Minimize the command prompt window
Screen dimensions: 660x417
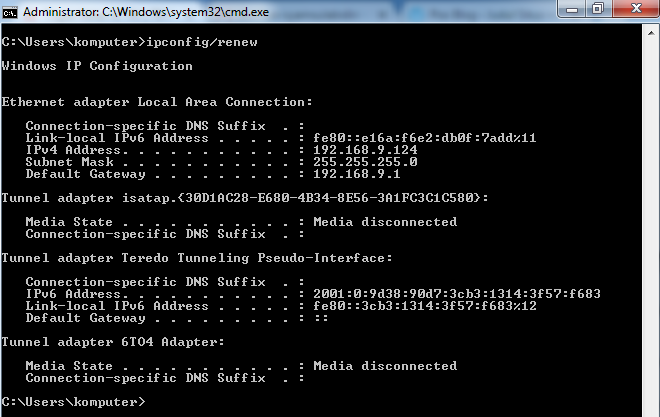point(572,9)
